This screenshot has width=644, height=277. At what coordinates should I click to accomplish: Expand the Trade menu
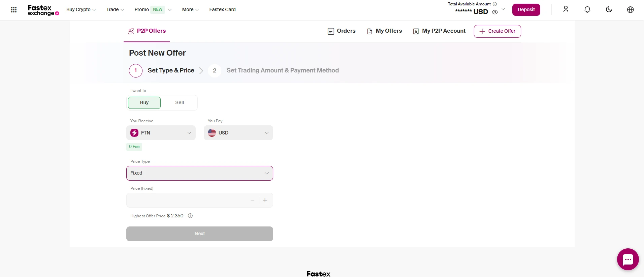point(115,9)
